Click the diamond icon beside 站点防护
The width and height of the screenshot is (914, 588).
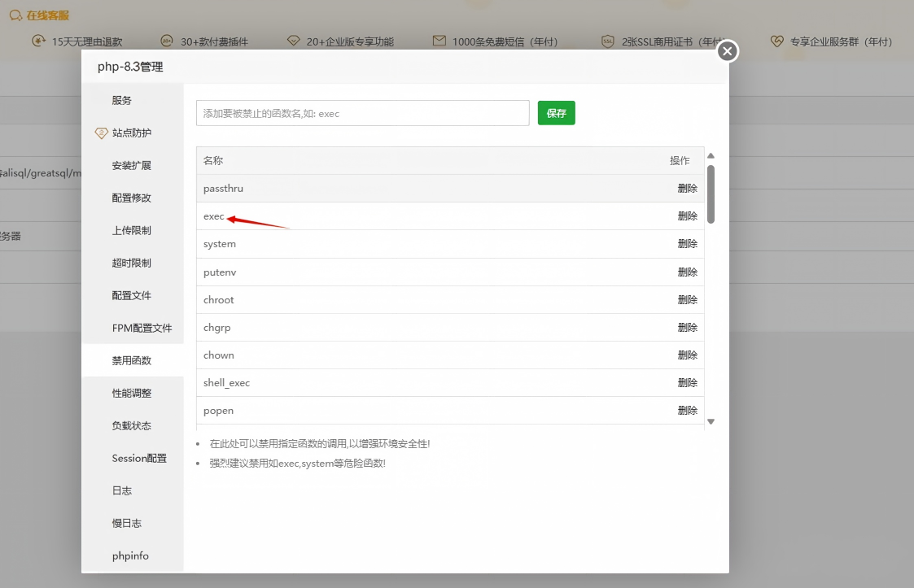[x=102, y=133]
